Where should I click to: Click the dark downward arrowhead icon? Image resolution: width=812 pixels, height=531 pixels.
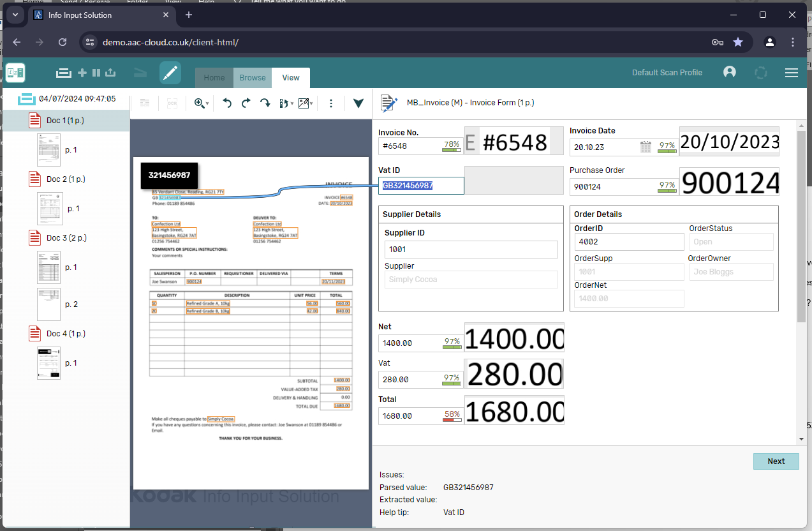pos(358,103)
